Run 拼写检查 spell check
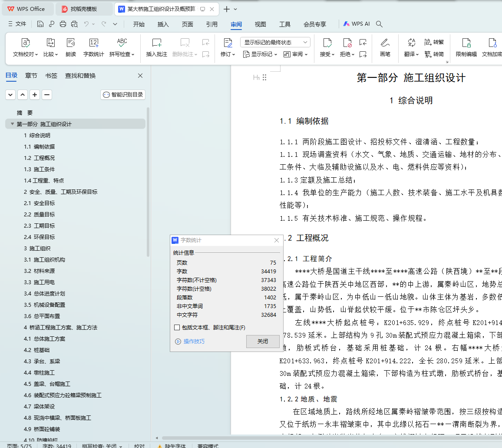The image size is (502, 448). click(122, 47)
